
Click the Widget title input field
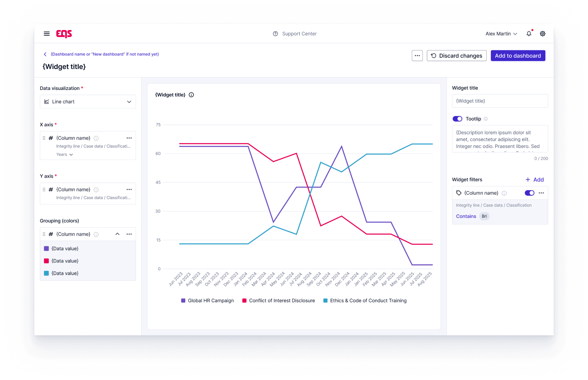(500, 101)
